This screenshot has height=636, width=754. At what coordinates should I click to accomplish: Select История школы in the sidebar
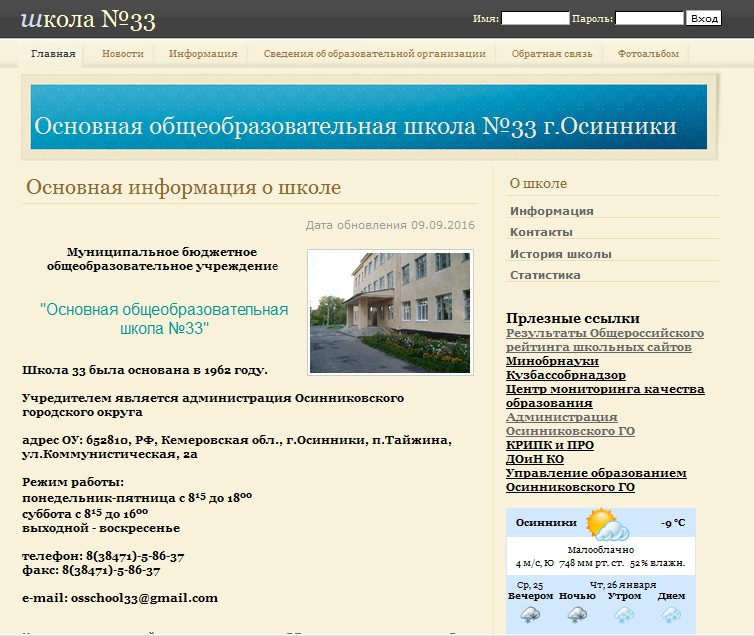[x=561, y=254]
